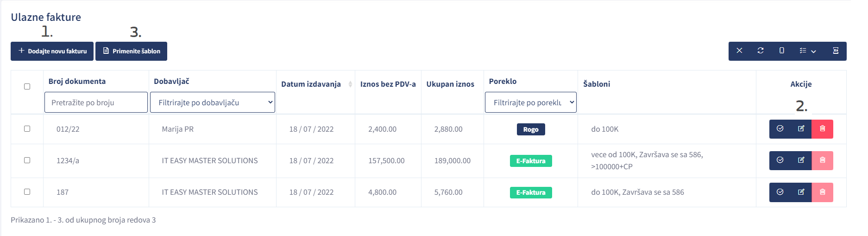Open the column list dropdown in toolbar
The width and height of the screenshot is (868, 236).
pos(808,51)
